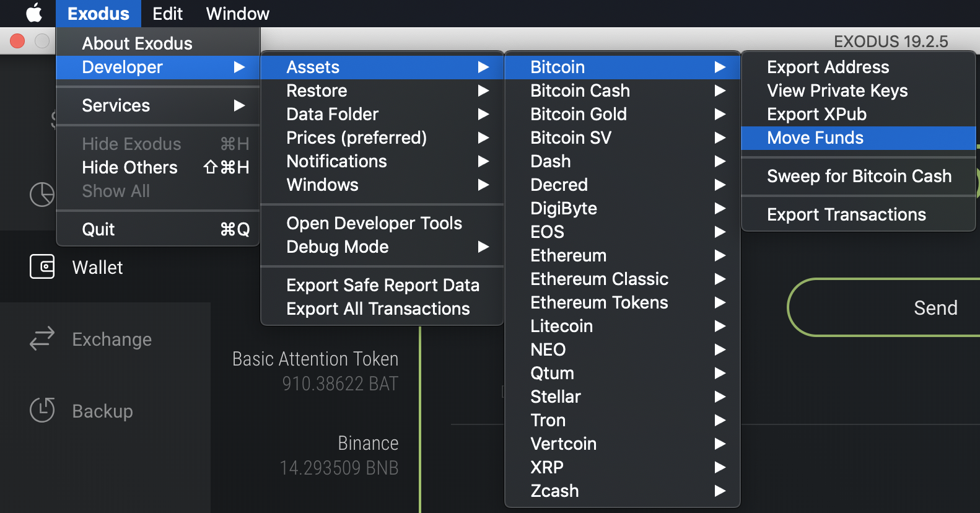This screenshot has width=980, height=513.
Task: Select Sweep for Bitcoin Cash
Action: pos(859,176)
